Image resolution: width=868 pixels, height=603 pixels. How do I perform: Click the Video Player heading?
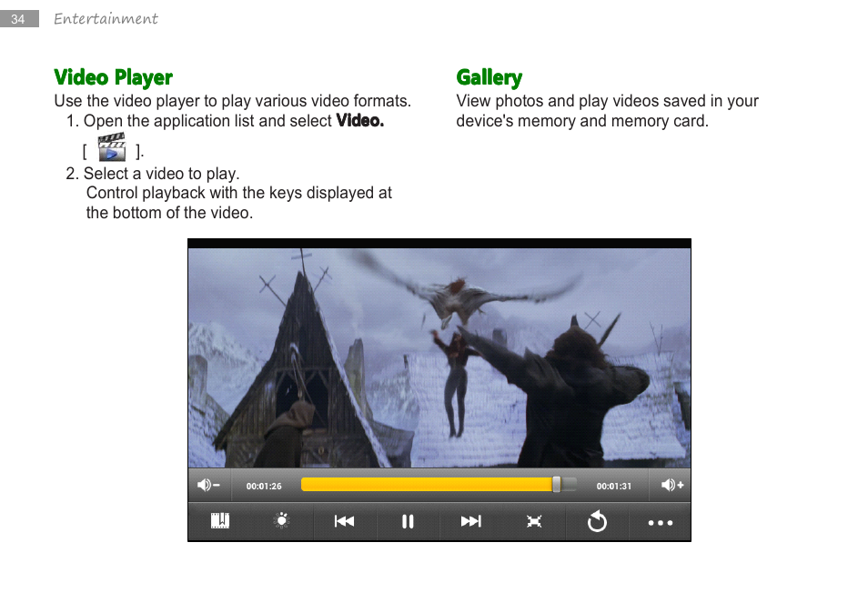[x=114, y=78]
